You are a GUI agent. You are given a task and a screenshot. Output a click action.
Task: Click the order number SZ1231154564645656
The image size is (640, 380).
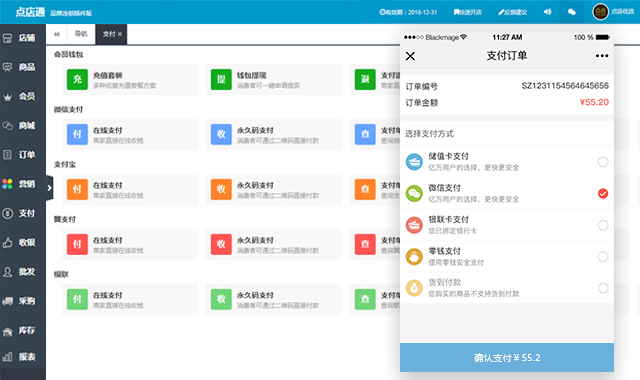(565, 86)
